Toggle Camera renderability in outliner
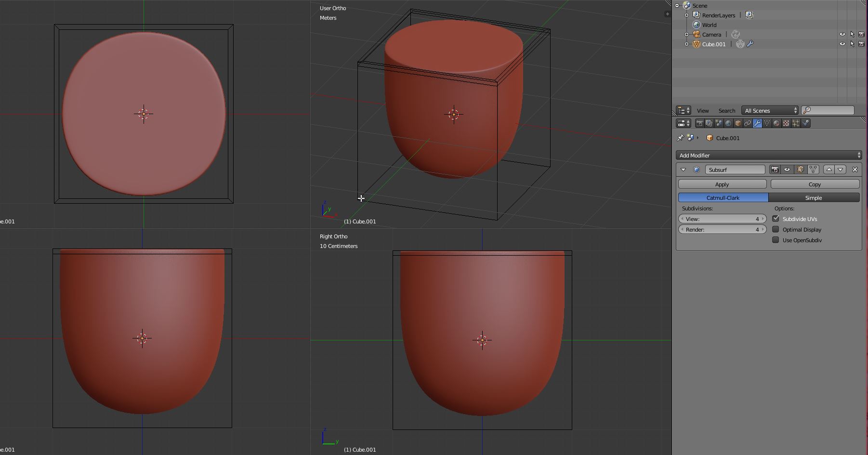Viewport: 868px width, 455px height. pyautogui.click(x=862, y=35)
